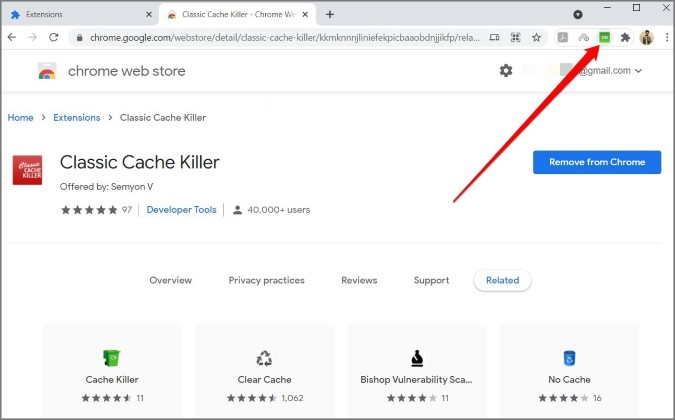
Task: Open the Overview tab
Action: pyautogui.click(x=170, y=280)
